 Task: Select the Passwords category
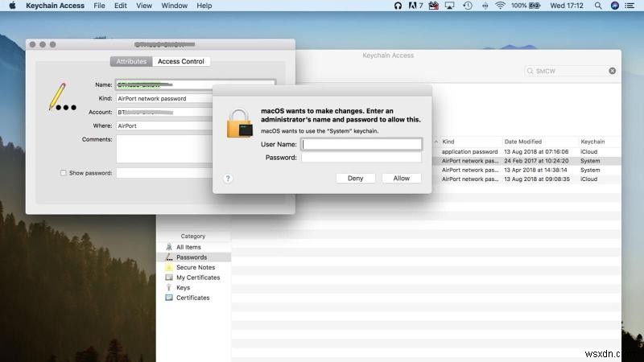(194, 257)
